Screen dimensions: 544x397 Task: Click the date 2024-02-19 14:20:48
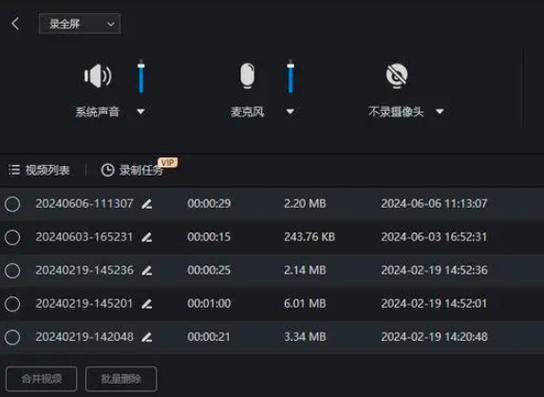click(x=434, y=337)
